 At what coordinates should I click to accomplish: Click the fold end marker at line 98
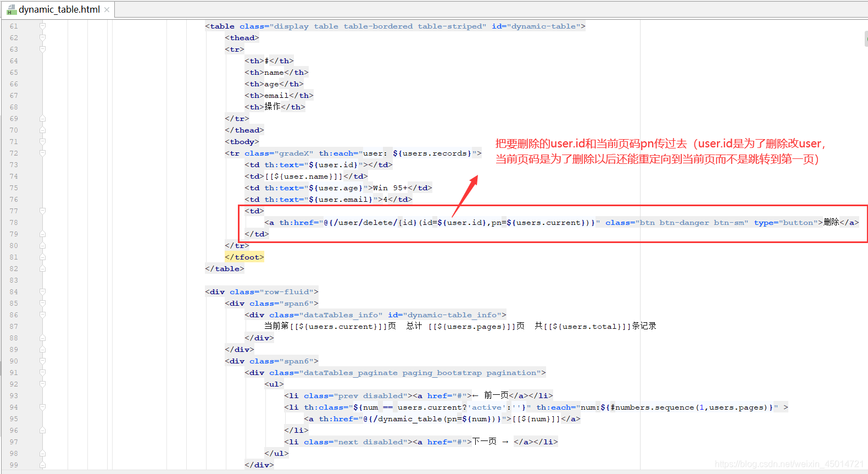tap(42, 453)
